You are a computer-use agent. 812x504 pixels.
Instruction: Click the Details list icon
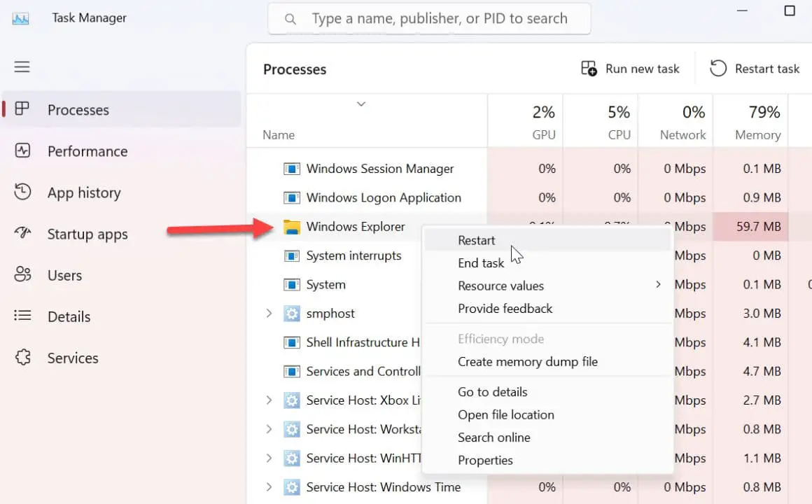coord(22,316)
